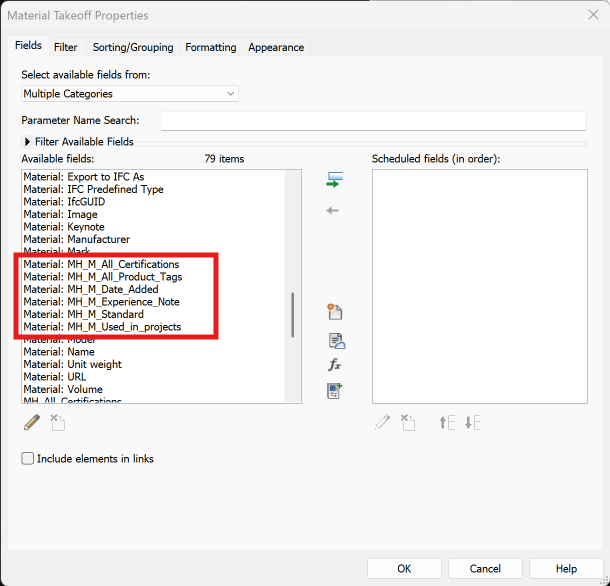Click the delete parameter icon under Available fields
610x586 pixels.
pyautogui.click(x=58, y=422)
